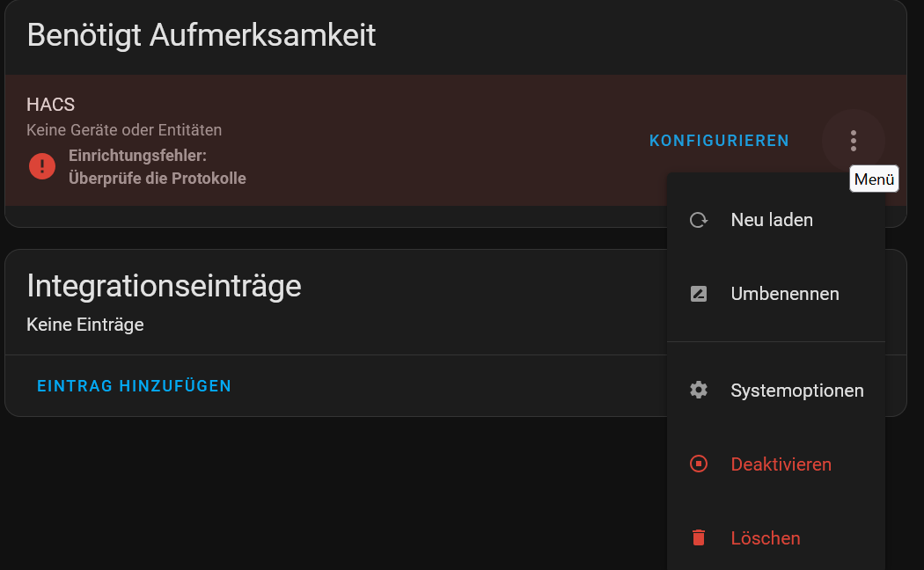Screen dimensions: 924x570
Task: Choose Löschen to delete the entry
Action: point(776,537)
